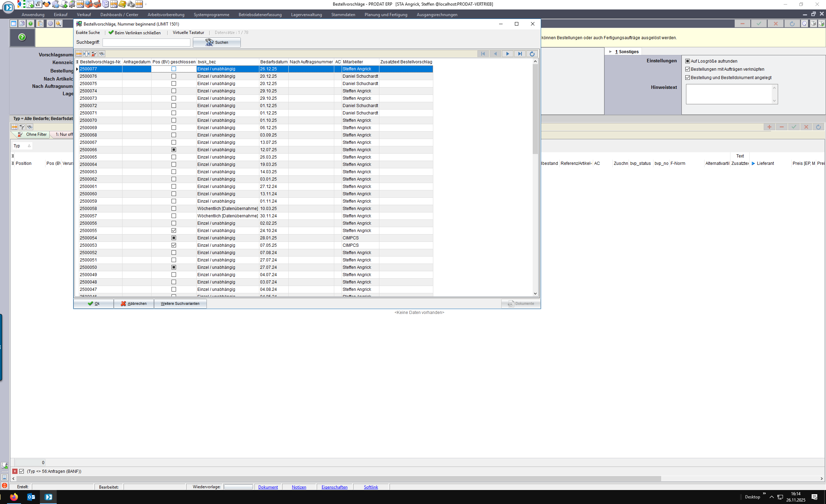Click the yellow address book icon
826x504 pixels.
tap(122, 4)
